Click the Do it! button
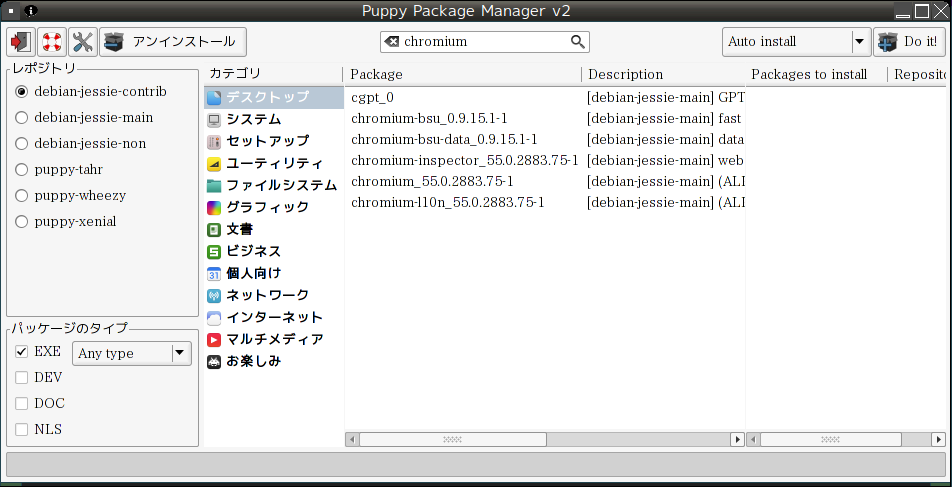The width and height of the screenshot is (952, 487). (911, 42)
